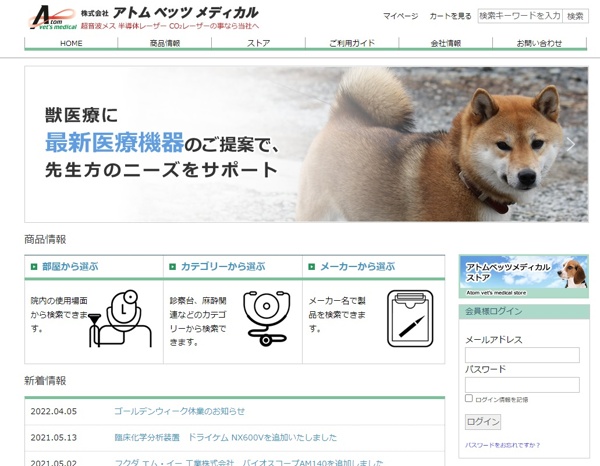600x466 pixels.
Task: Click green square bullet beside メーカーから選ぶ
Action: (x=311, y=267)
